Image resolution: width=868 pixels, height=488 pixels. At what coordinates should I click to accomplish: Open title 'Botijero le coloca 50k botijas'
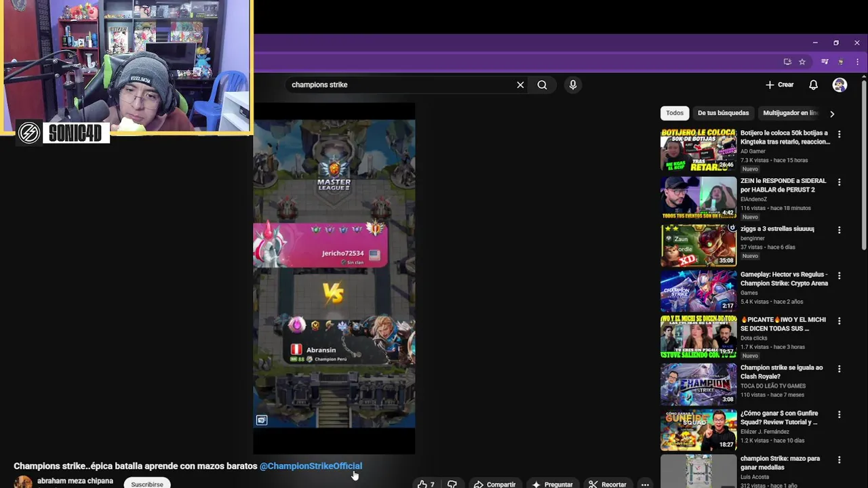tap(785, 138)
